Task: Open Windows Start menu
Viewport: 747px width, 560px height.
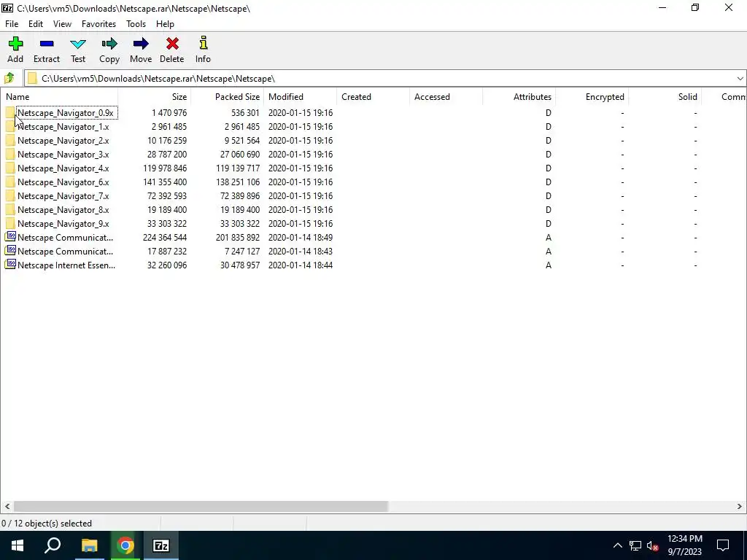Action: coord(18,545)
